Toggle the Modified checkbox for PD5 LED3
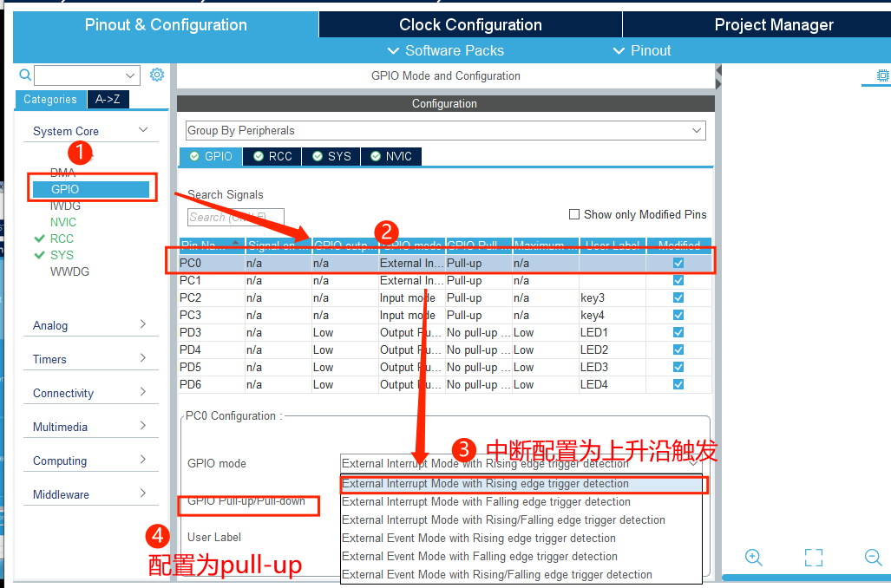 678,367
